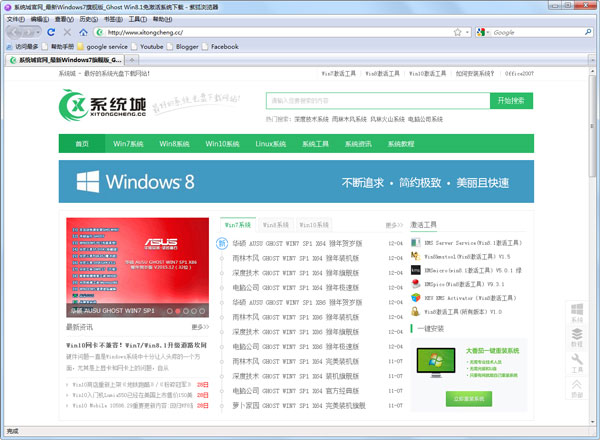
Task: Open a new tab with the plus button
Action: pos(132,60)
